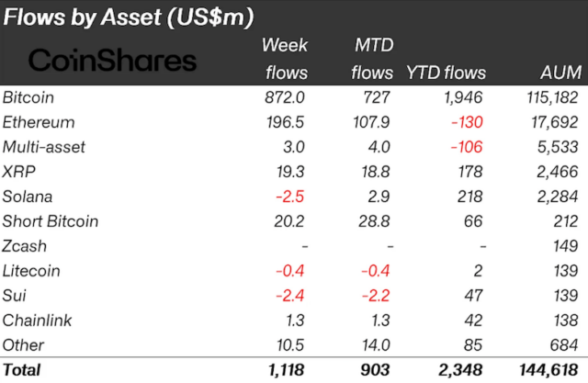Click the Ethereum row label
This screenshot has height=383, width=588.
tap(38, 121)
